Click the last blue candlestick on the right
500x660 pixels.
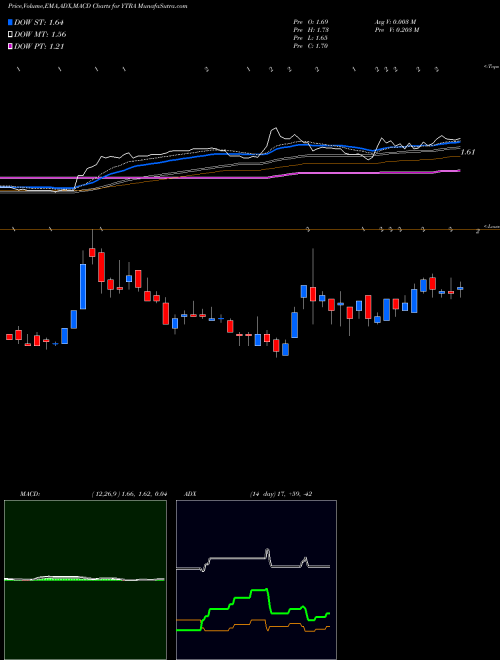[460, 288]
